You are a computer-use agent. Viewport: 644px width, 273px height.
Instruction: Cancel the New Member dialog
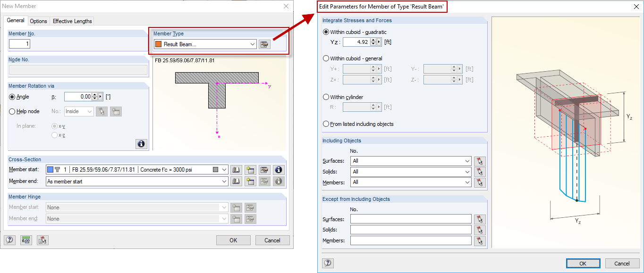click(272, 240)
